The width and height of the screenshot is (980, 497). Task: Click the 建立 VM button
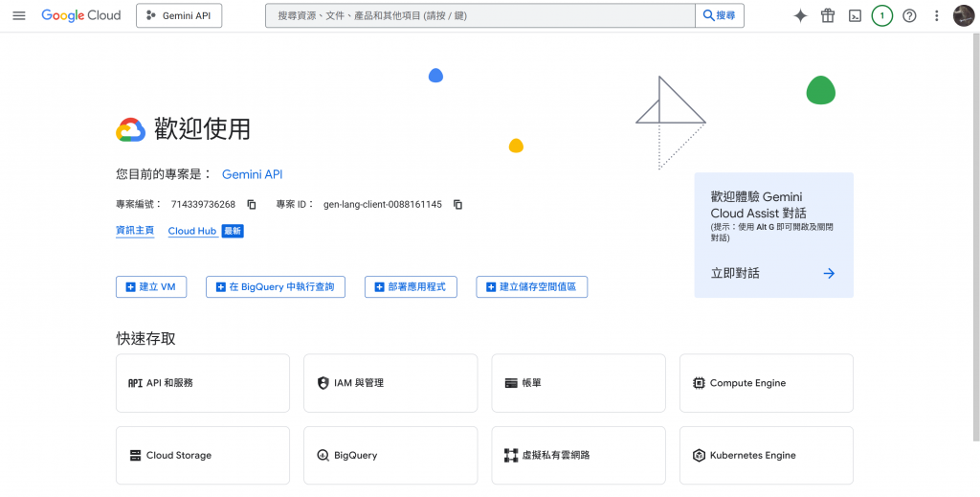coord(151,287)
